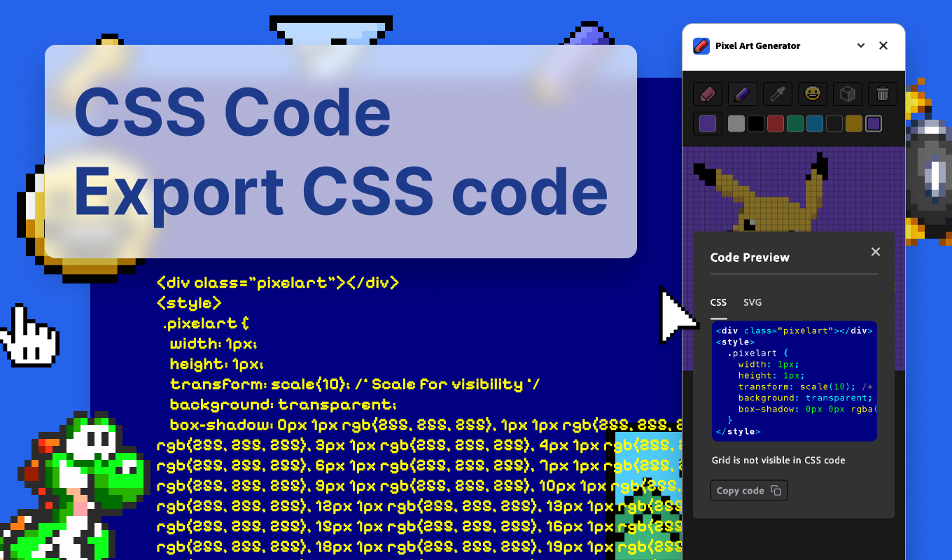Close the Code Preview dialog
952x560 pixels.
coord(875,252)
